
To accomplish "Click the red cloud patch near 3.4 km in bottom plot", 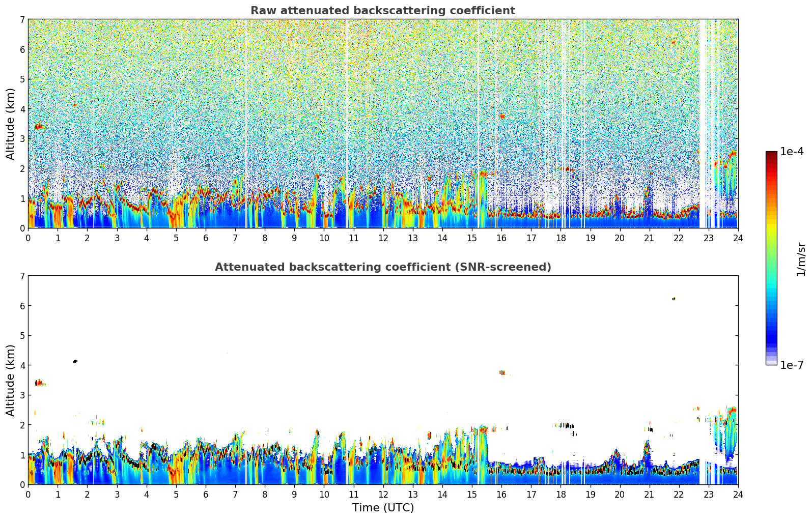I will pyautogui.click(x=39, y=383).
